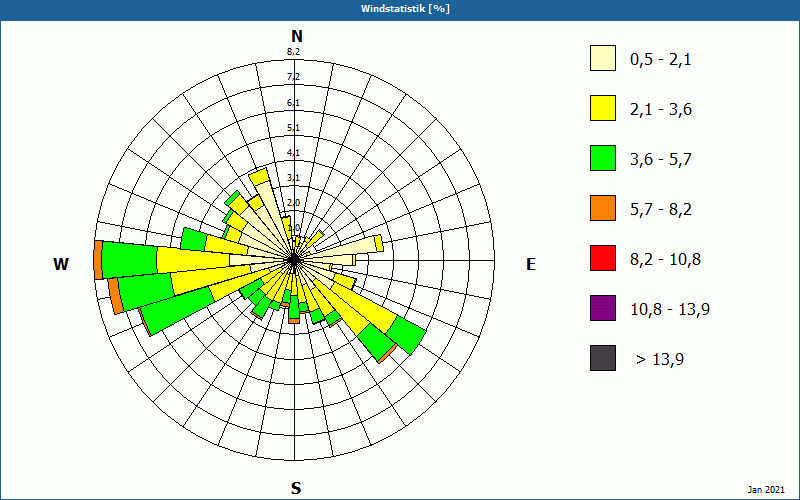This screenshot has height=500, width=800.
Task: Click the 3,1 radial axis label
Action: [x=293, y=178]
